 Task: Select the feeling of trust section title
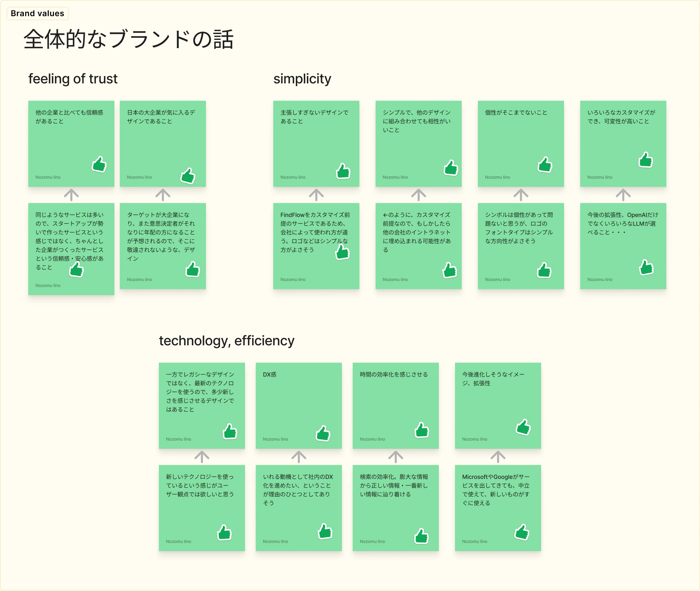(x=73, y=79)
